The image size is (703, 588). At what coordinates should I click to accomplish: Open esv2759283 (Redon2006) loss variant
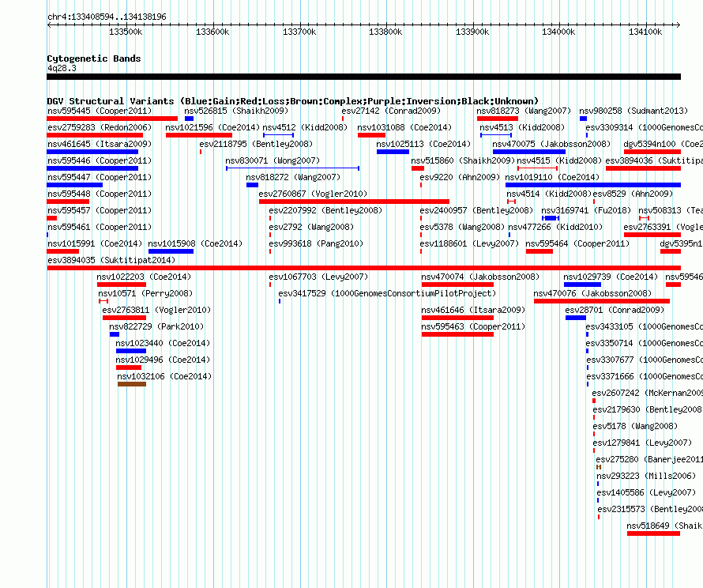click(x=95, y=135)
